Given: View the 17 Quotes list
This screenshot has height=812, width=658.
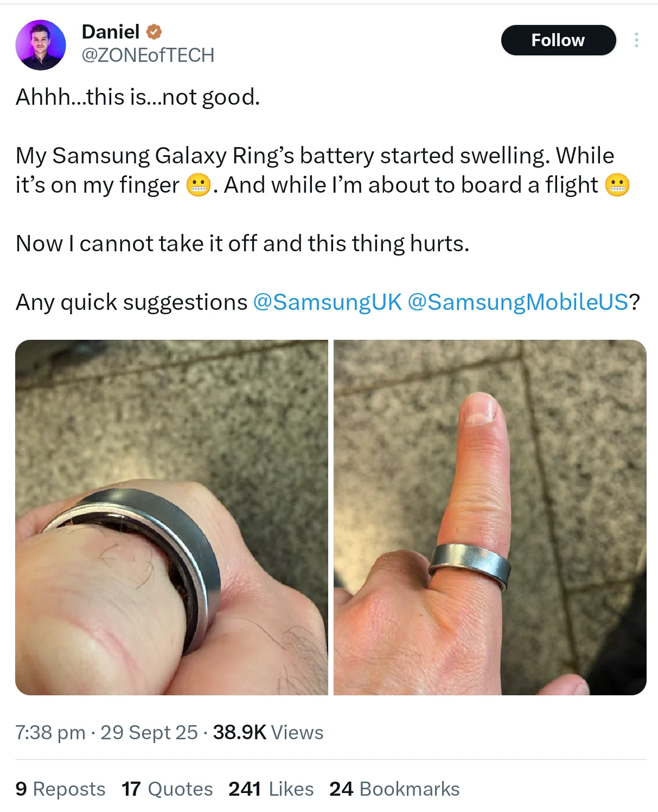Looking at the screenshot, I should click(167, 789).
